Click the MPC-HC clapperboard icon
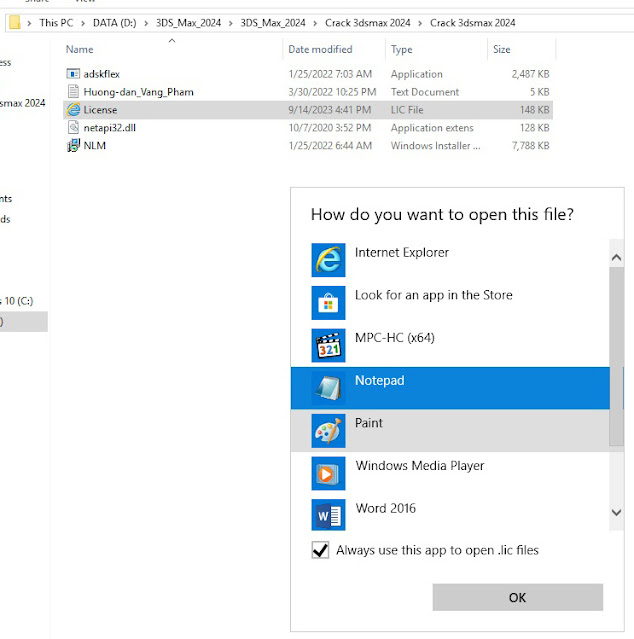The width and height of the screenshot is (634, 639). [x=328, y=346]
